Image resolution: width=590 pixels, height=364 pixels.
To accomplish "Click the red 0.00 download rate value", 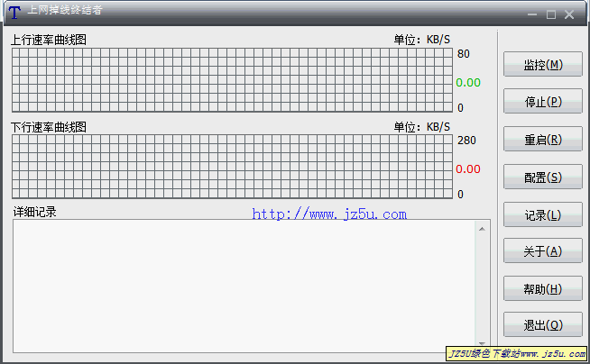I will click(467, 169).
